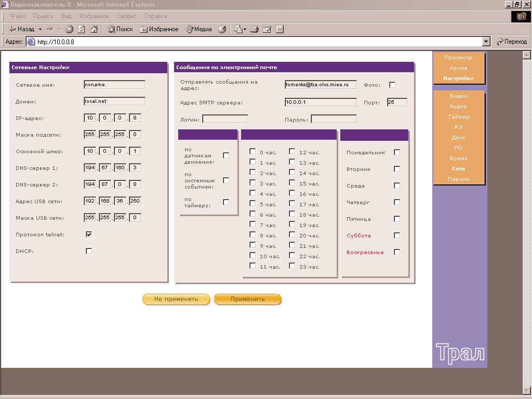Click the Применить button
This screenshot has height=399, width=532.
pyautogui.click(x=248, y=299)
